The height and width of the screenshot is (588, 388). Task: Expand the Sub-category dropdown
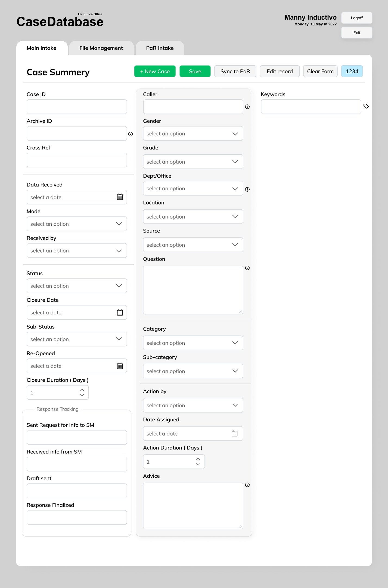(193, 371)
